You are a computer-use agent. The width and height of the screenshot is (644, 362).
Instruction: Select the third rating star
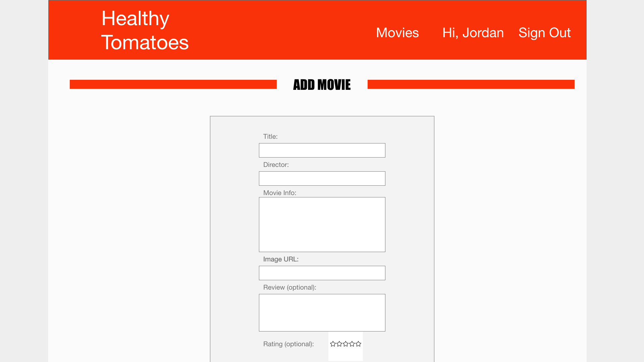pos(345,344)
